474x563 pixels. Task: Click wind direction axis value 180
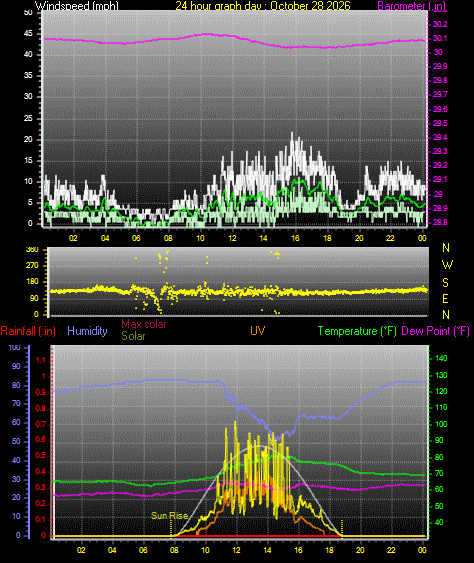(32, 282)
